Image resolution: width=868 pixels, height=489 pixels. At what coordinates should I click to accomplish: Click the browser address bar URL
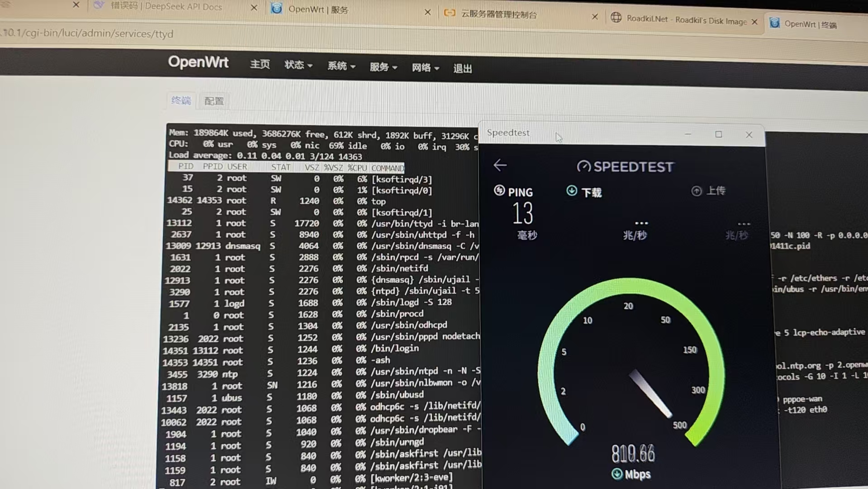88,33
